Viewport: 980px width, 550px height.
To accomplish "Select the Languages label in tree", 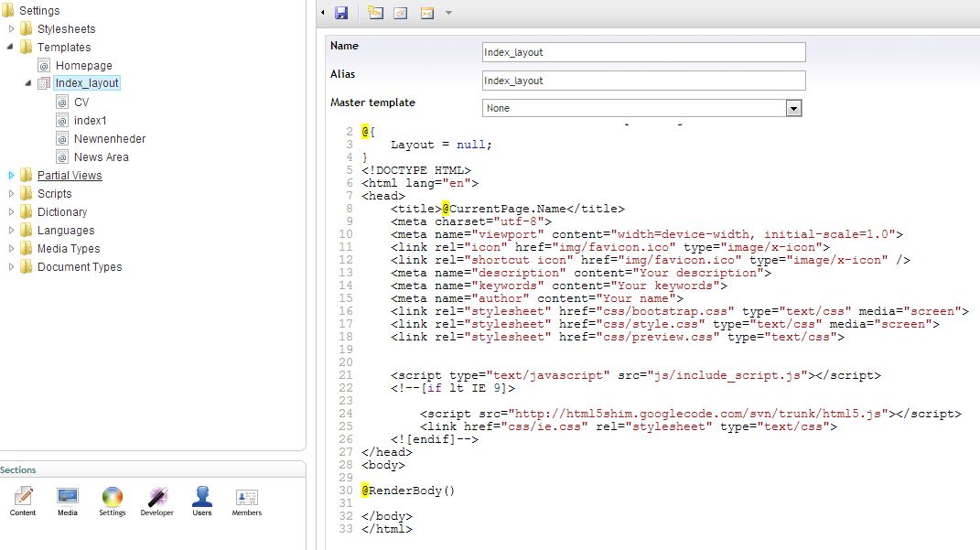I will 66,230.
